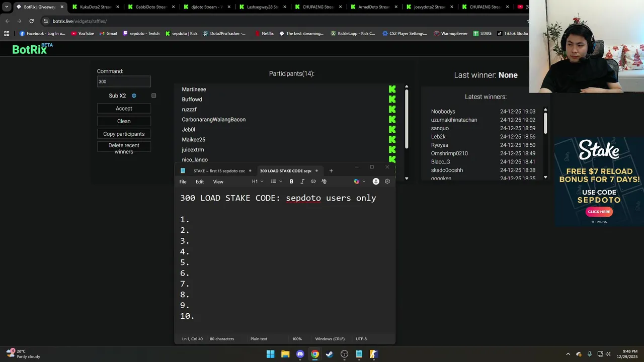Click the microphone tray icon

click(x=590, y=354)
